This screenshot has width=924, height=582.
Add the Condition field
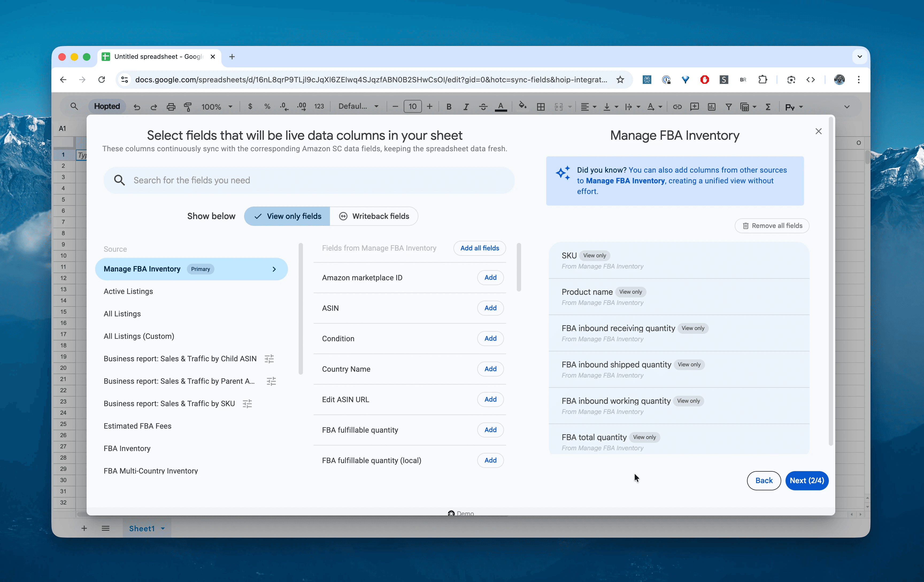490,339
